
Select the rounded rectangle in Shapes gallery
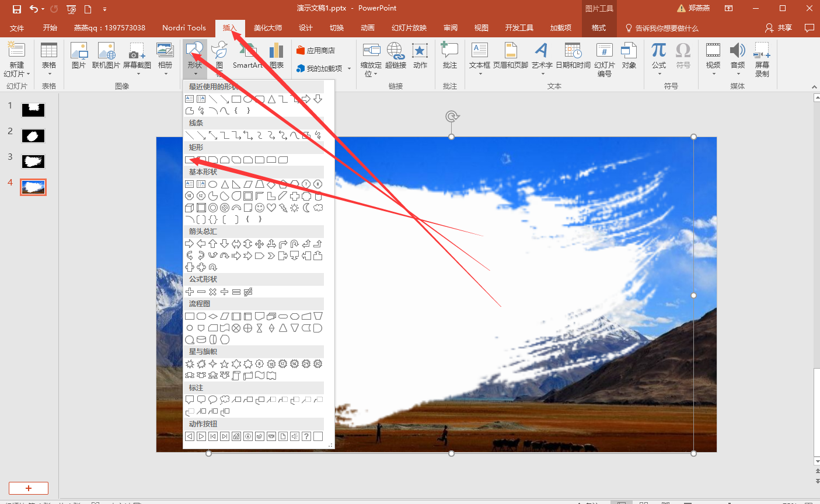tap(200, 159)
